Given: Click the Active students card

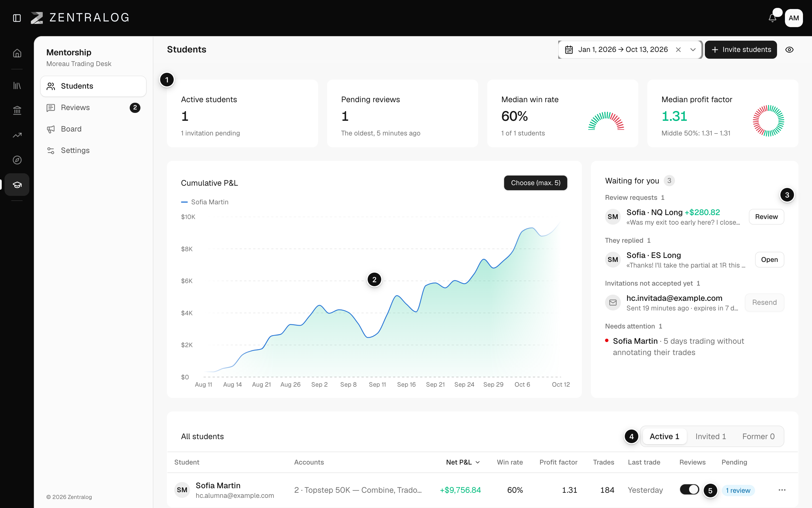Looking at the screenshot, I should pos(242,113).
